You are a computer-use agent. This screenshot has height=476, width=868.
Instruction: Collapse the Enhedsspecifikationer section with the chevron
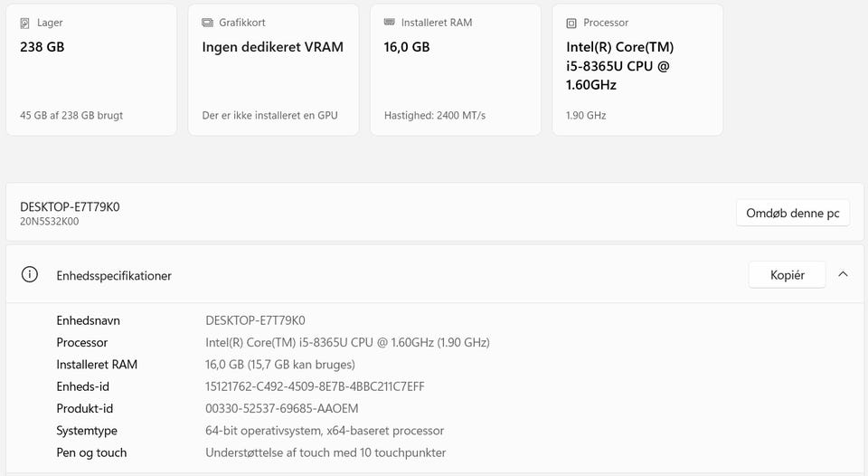(843, 274)
